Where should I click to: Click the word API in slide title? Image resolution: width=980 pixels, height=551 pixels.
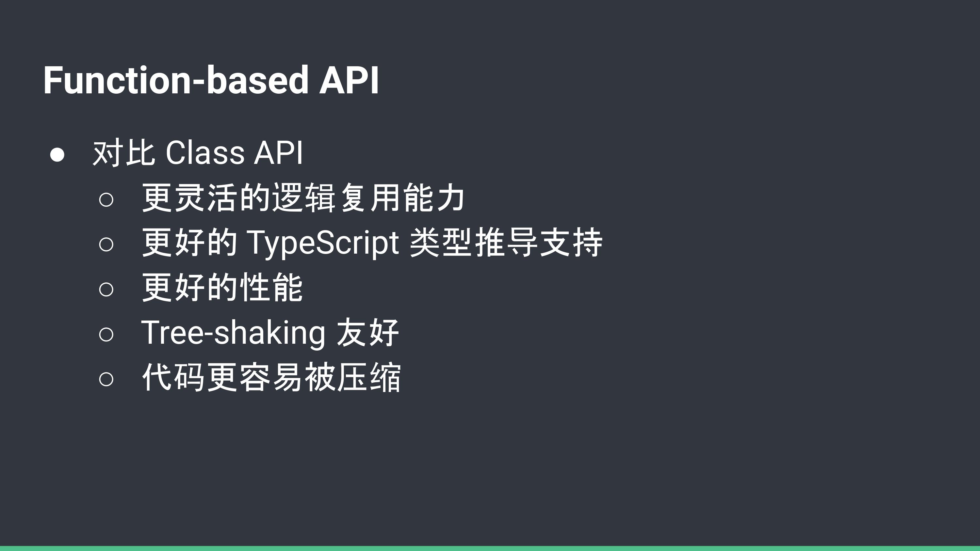click(349, 80)
